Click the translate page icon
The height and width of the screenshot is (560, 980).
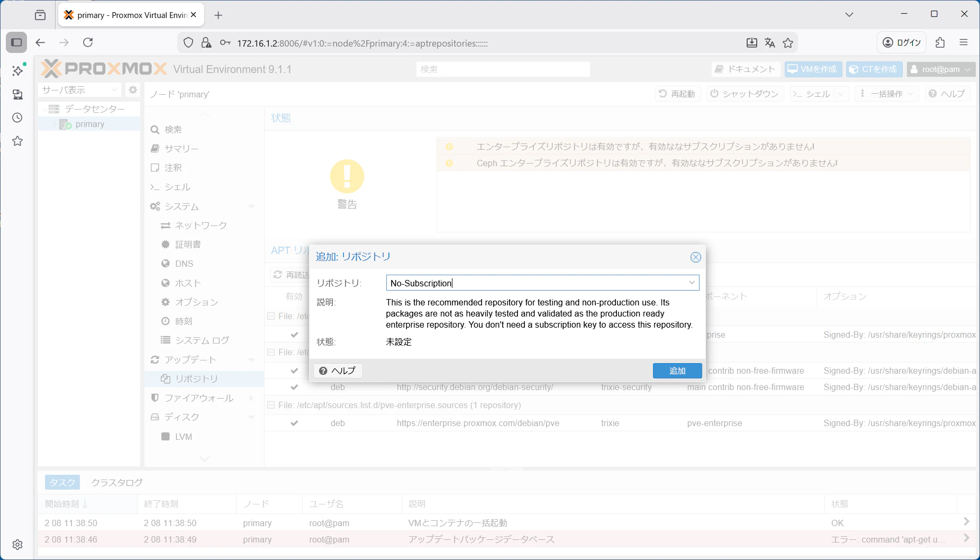coord(770,43)
